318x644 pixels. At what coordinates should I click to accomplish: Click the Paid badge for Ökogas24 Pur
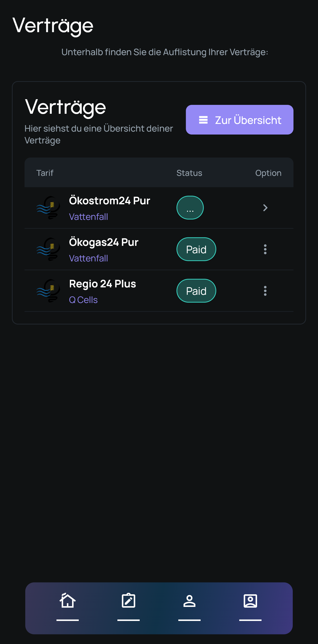196,249
